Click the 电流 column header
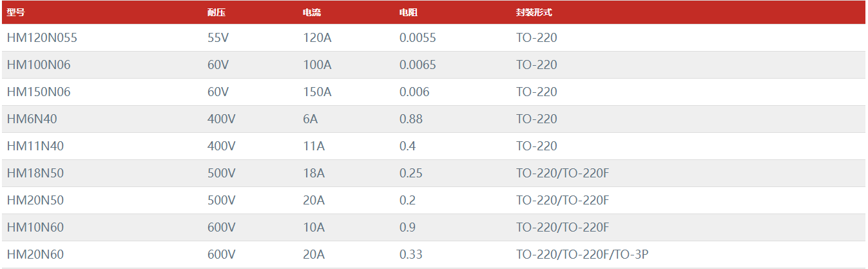The height and width of the screenshot is (269, 868). tap(312, 12)
